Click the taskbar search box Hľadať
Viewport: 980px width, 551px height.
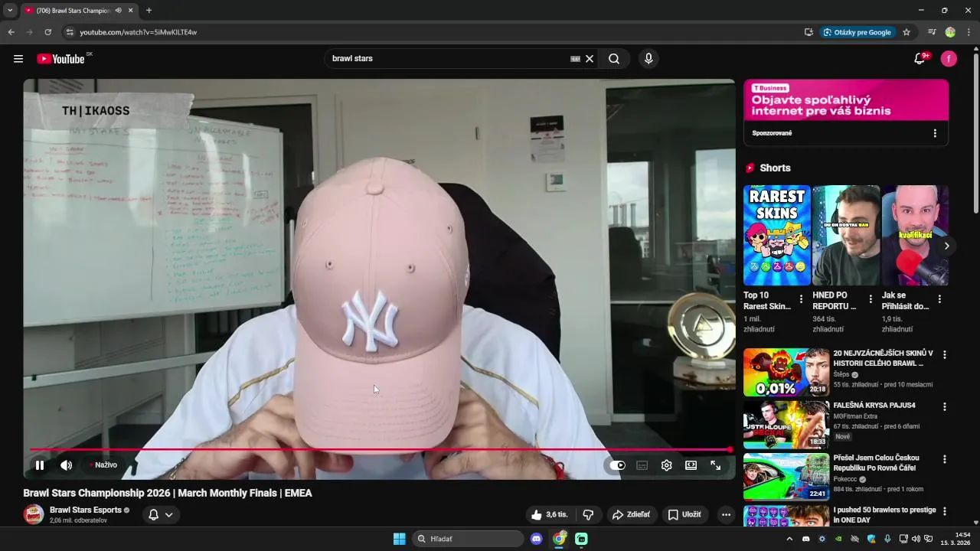(469, 539)
